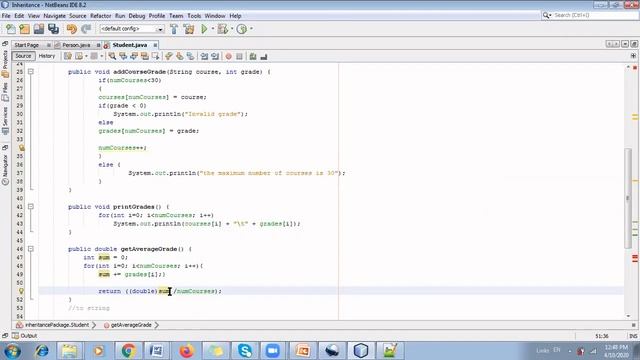Collapse the getAverageGrade method fold
640x360 pixels.
pos(31,249)
